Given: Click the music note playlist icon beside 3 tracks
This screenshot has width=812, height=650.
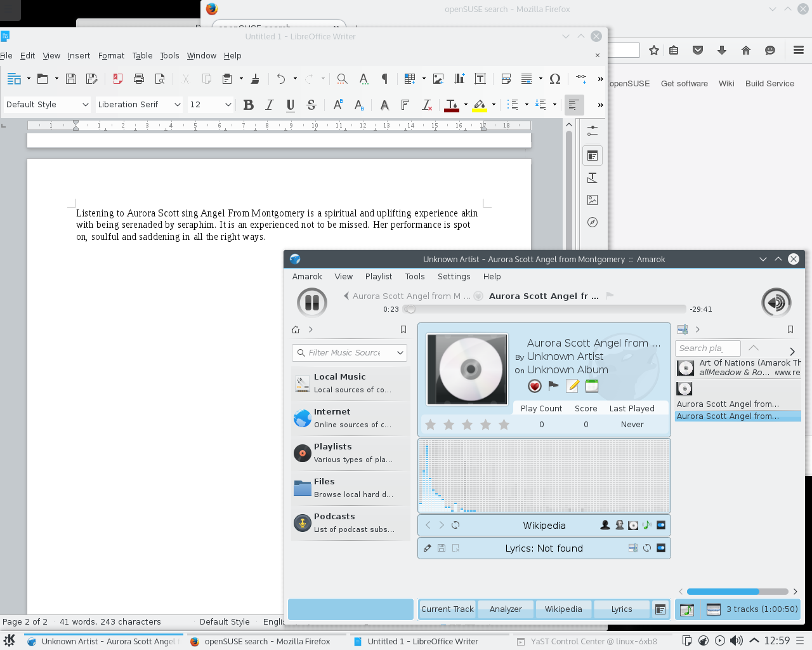Looking at the screenshot, I should [686, 609].
